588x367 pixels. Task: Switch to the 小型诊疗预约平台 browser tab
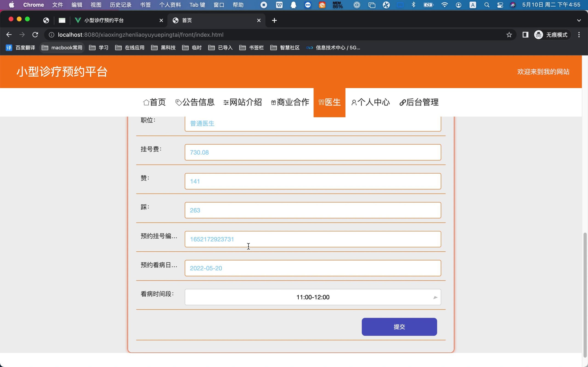[104, 20]
